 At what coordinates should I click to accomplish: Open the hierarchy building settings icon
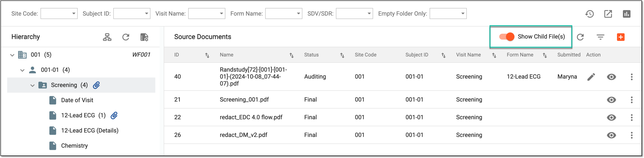pos(144,37)
